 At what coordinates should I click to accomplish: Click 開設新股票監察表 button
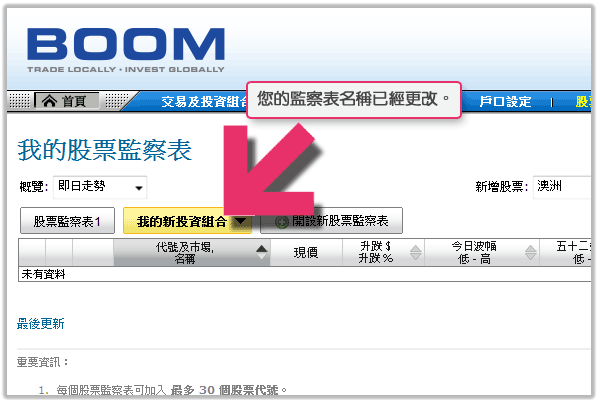(331, 221)
